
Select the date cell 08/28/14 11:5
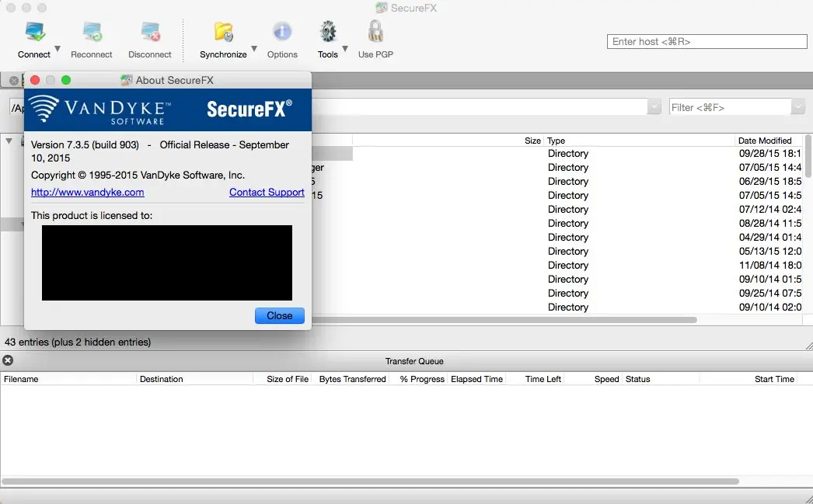click(770, 223)
